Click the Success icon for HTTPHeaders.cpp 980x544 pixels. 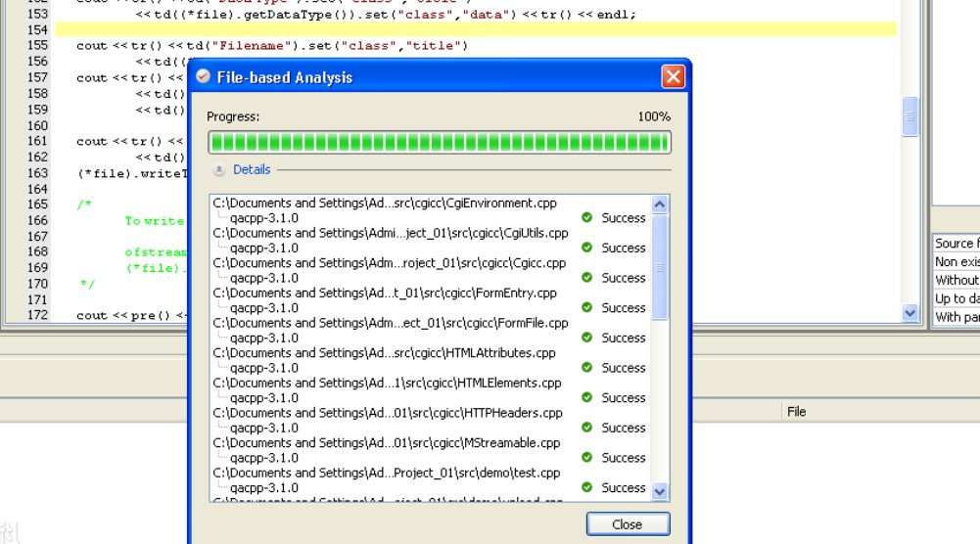pyautogui.click(x=587, y=428)
